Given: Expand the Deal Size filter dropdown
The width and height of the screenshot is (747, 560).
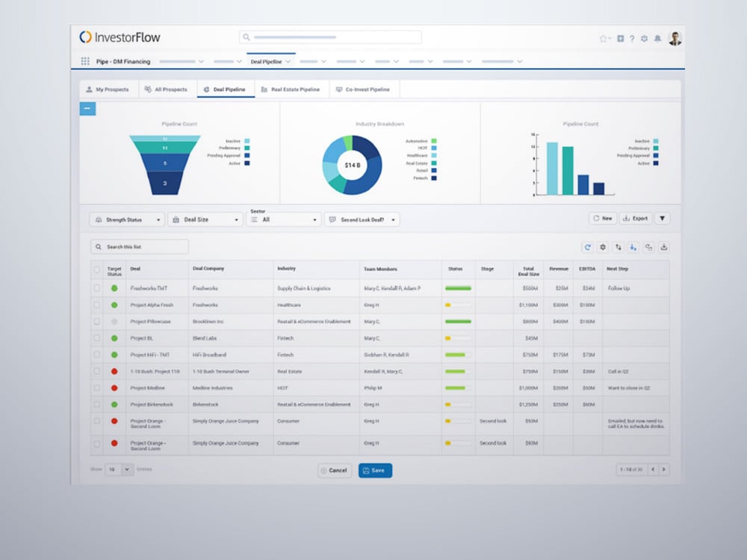Looking at the screenshot, I should tap(205, 220).
